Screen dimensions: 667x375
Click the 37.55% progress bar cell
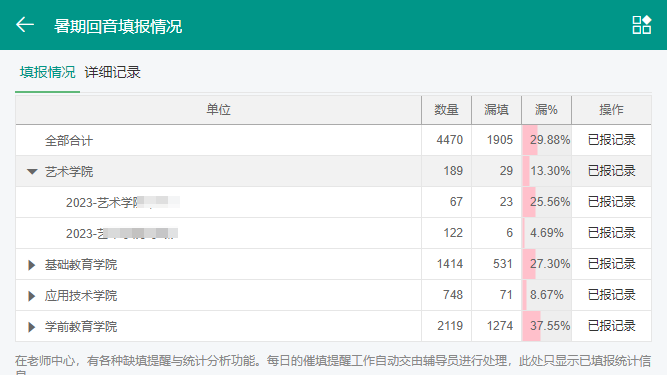pyautogui.click(x=547, y=326)
